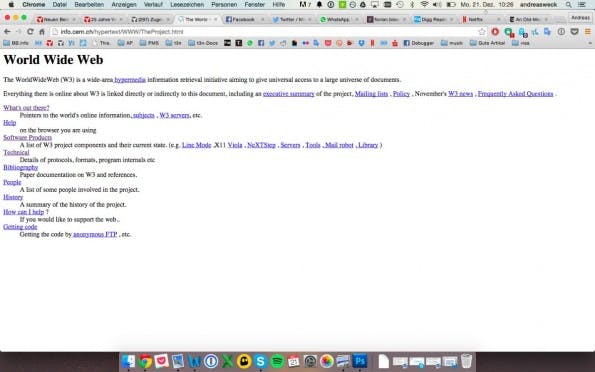The width and height of the screenshot is (595, 372).
Task: Click the volume speaker menu bar icon
Action: click(x=437, y=5)
